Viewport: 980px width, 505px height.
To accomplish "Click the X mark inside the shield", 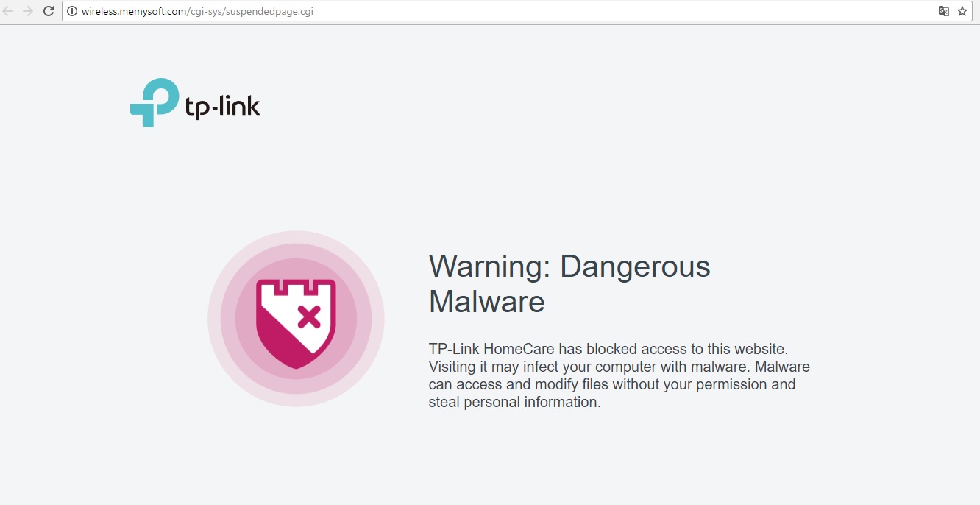I will coord(308,318).
